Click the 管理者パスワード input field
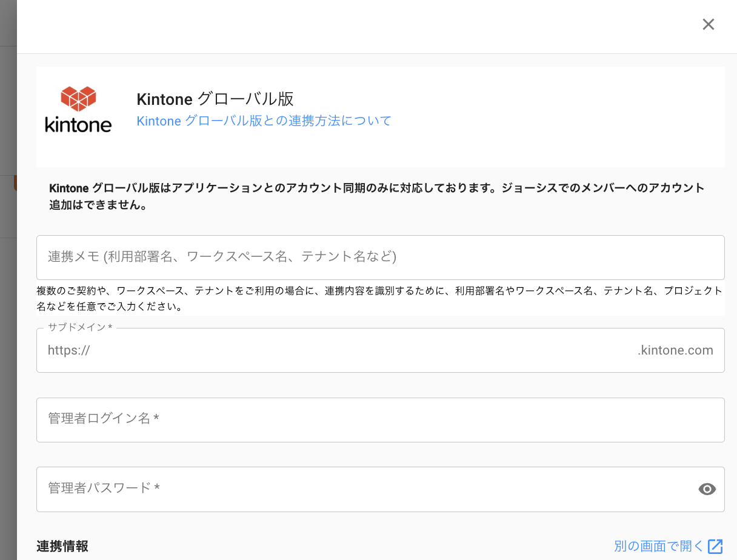Screen dimensions: 737x560 click(x=364, y=488)
